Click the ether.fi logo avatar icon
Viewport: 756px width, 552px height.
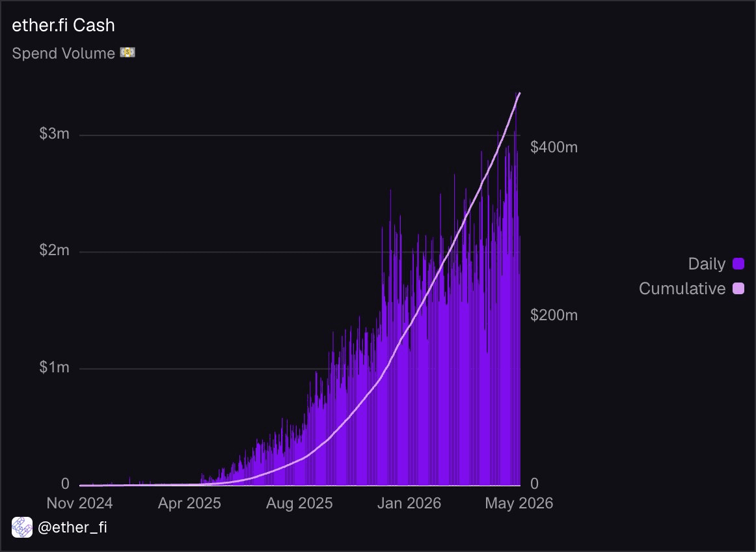pos(22,527)
